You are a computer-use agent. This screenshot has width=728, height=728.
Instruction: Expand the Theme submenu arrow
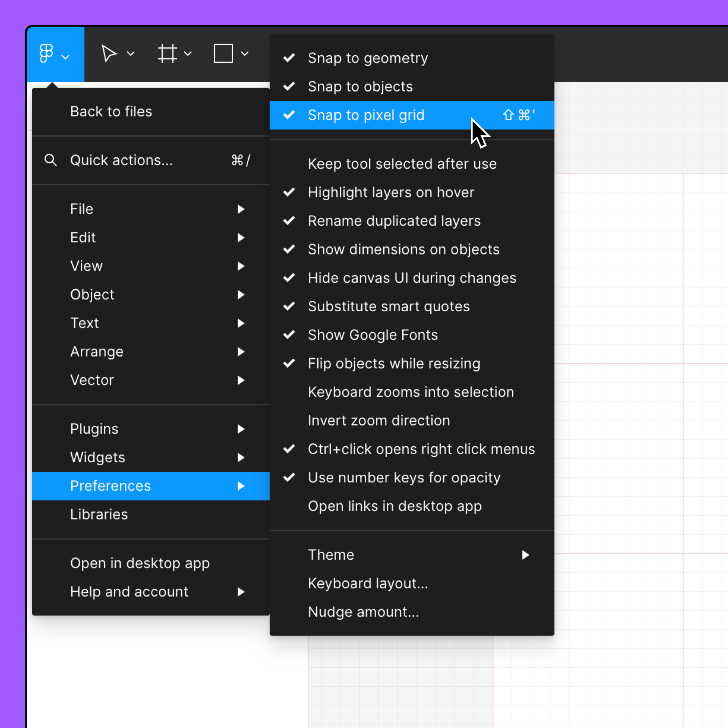[x=525, y=555]
